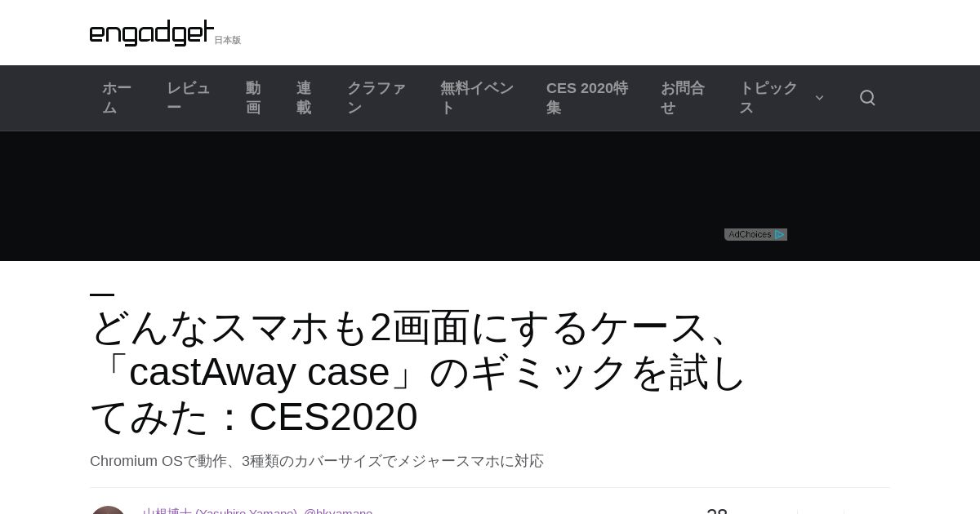This screenshot has width=980, height=514.
Task: Open the ホーム menu item
Action: [117, 98]
